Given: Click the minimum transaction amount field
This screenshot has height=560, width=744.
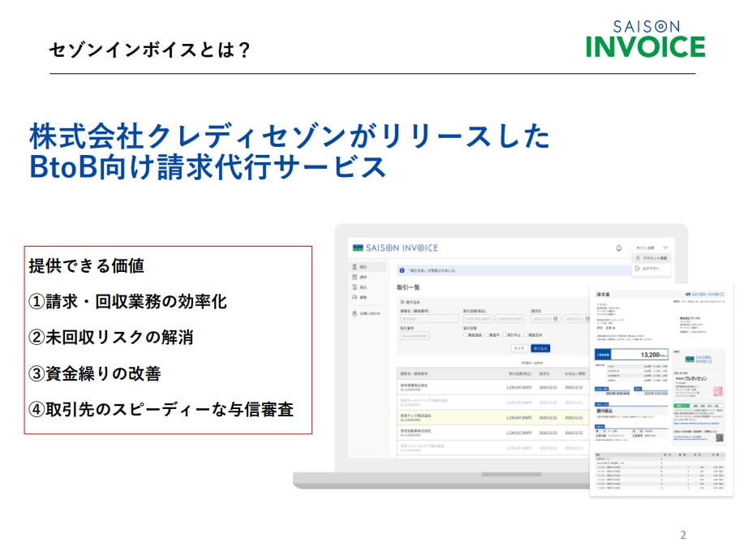Looking at the screenshot, I should tap(478, 319).
